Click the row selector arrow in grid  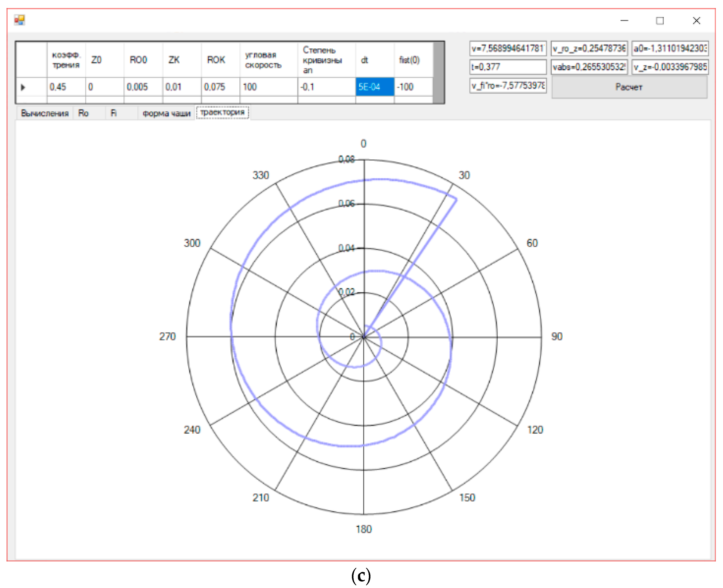23,87
